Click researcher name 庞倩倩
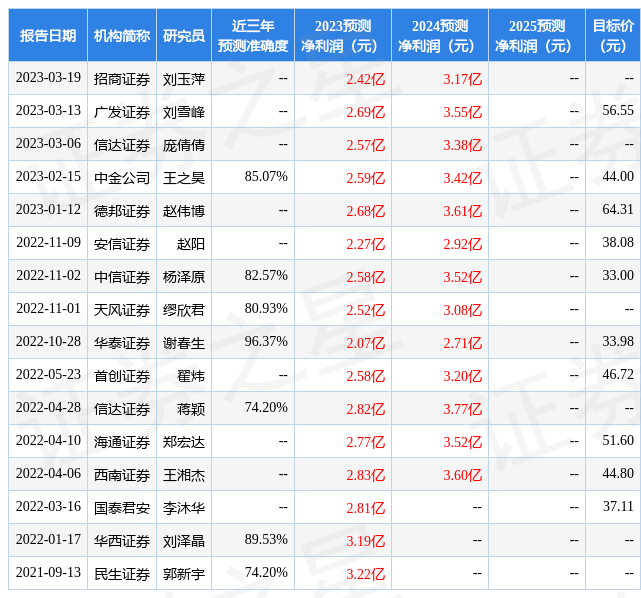 [x=184, y=145]
